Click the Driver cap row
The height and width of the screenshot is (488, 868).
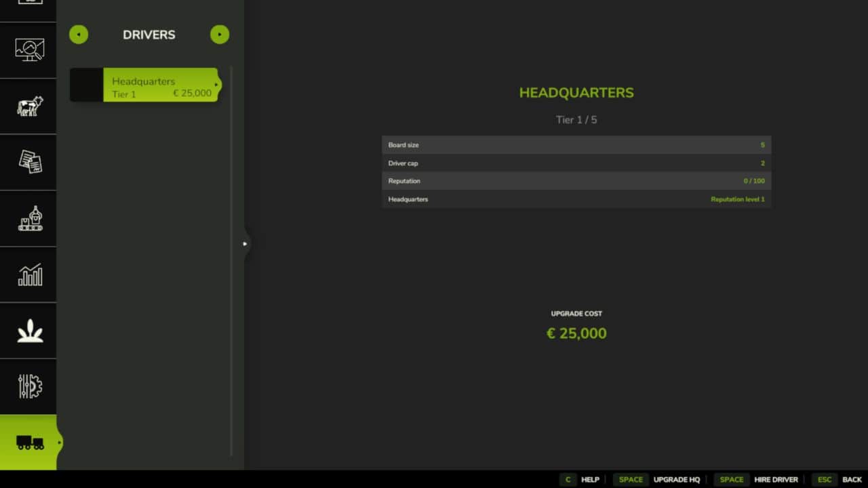click(x=576, y=163)
